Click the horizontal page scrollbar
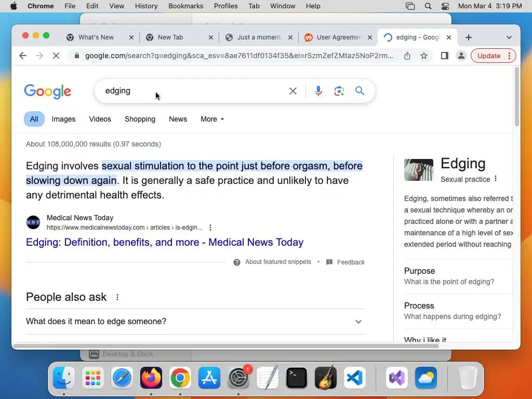Screen dimensions: 532x399 225,346
